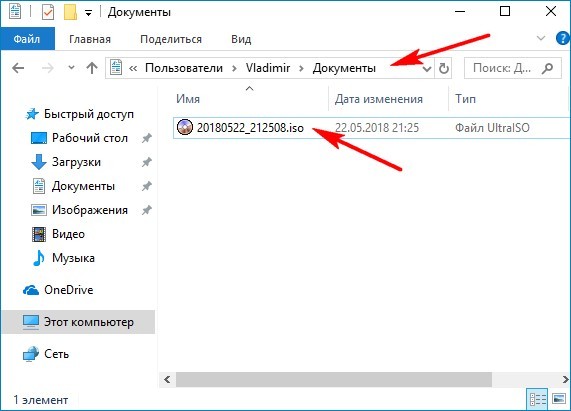The width and height of the screenshot is (571, 411).
Task: Click the date 22.05.2018 21:25 cell
Action: [x=377, y=128]
